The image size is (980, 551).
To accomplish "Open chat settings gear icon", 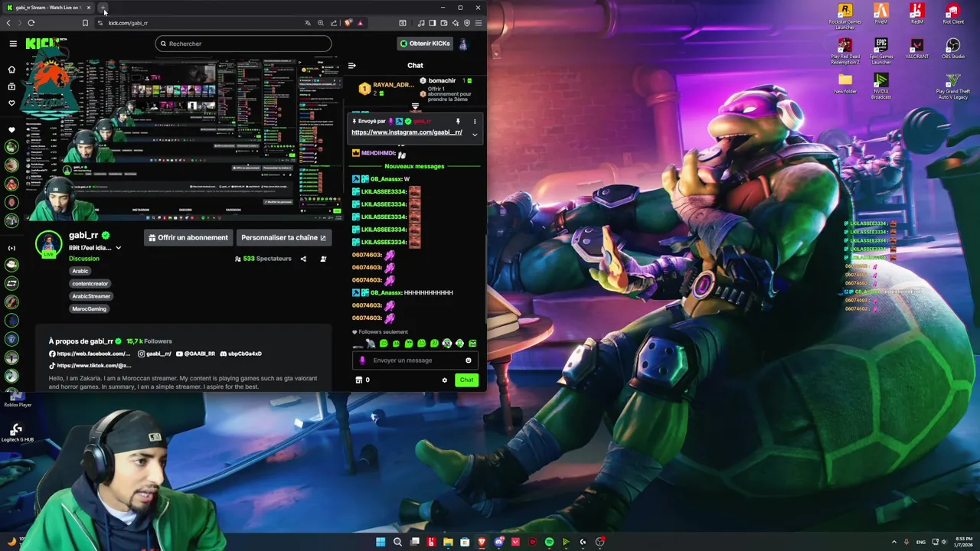I will 444,380.
